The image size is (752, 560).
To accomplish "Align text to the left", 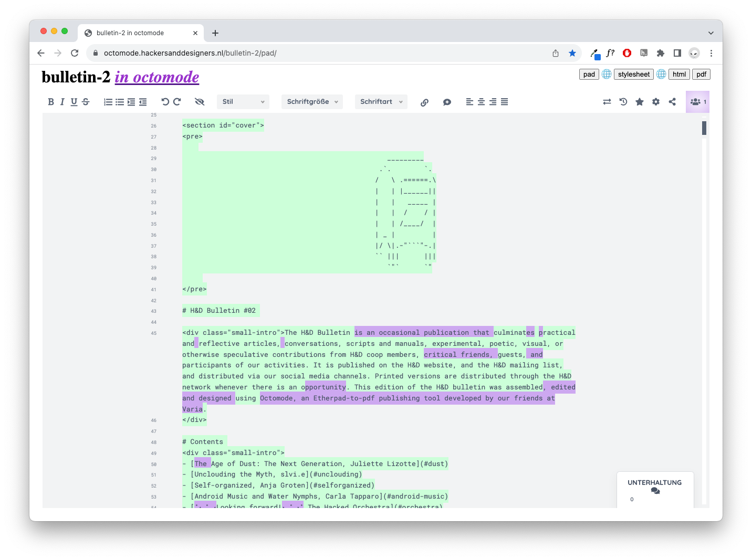I will point(469,102).
